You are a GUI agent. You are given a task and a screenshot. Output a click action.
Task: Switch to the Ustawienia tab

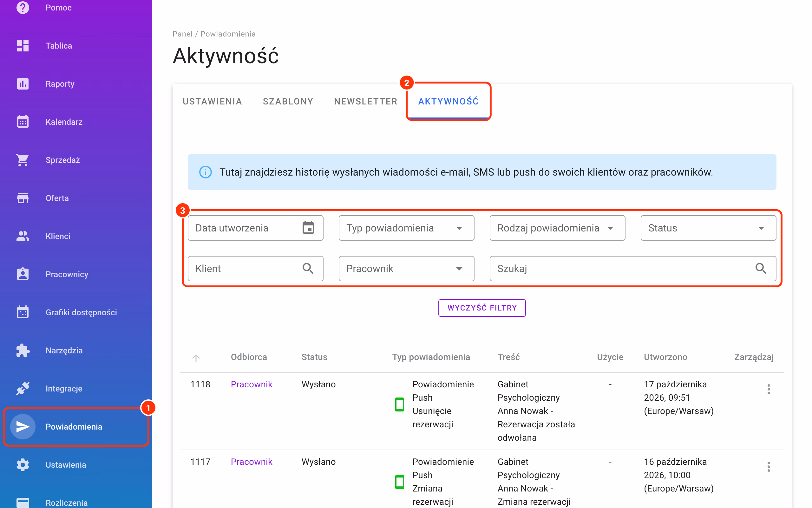213,101
